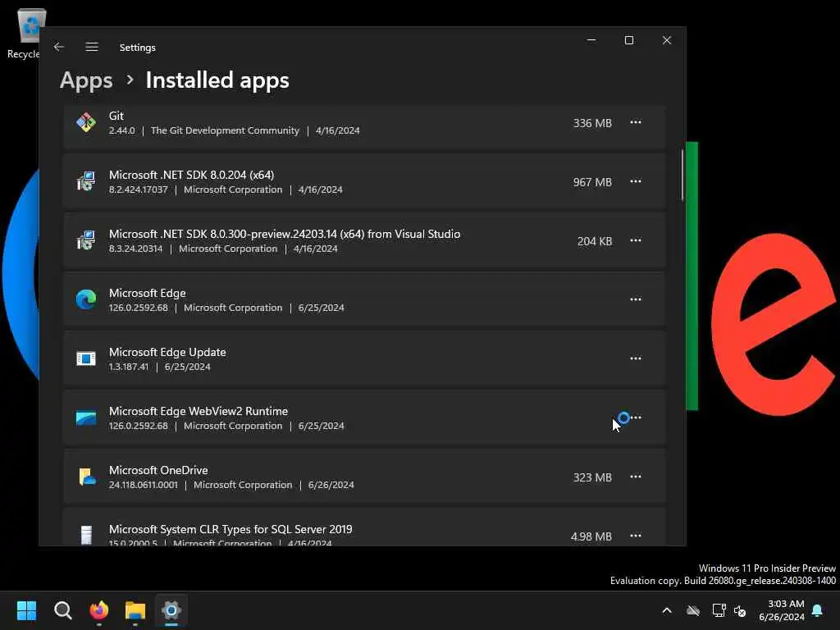The height and width of the screenshot is (630, 840).
Task: Open the notification bell
Action: pyautogui.click(x=818, y=610)
